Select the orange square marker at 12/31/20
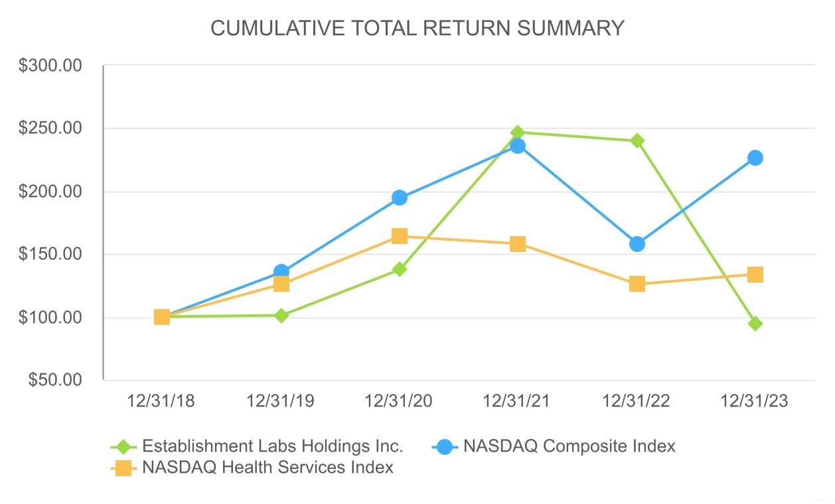 pyautogui.click(x=400, y=236)
